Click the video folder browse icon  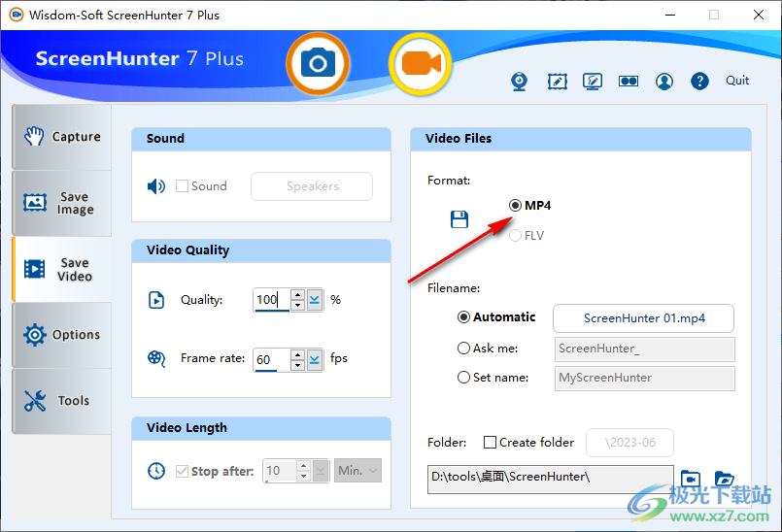pyautogui.click(x=691, y=480)
